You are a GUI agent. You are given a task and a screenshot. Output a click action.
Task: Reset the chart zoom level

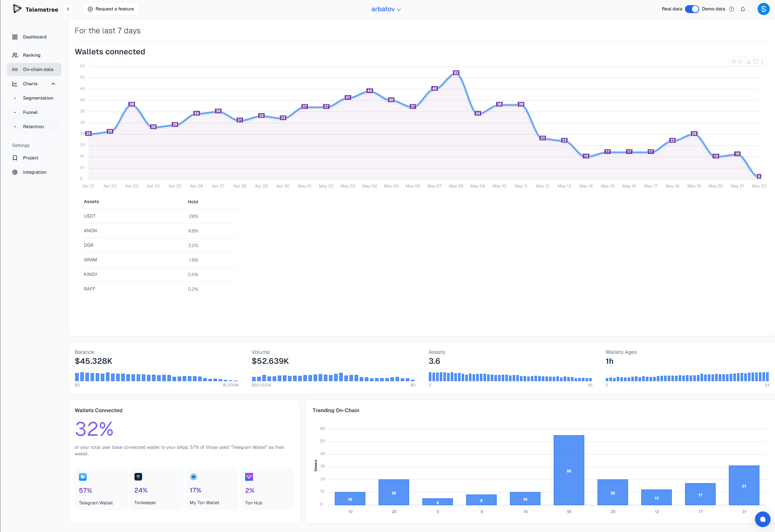(x=756, y=62)
